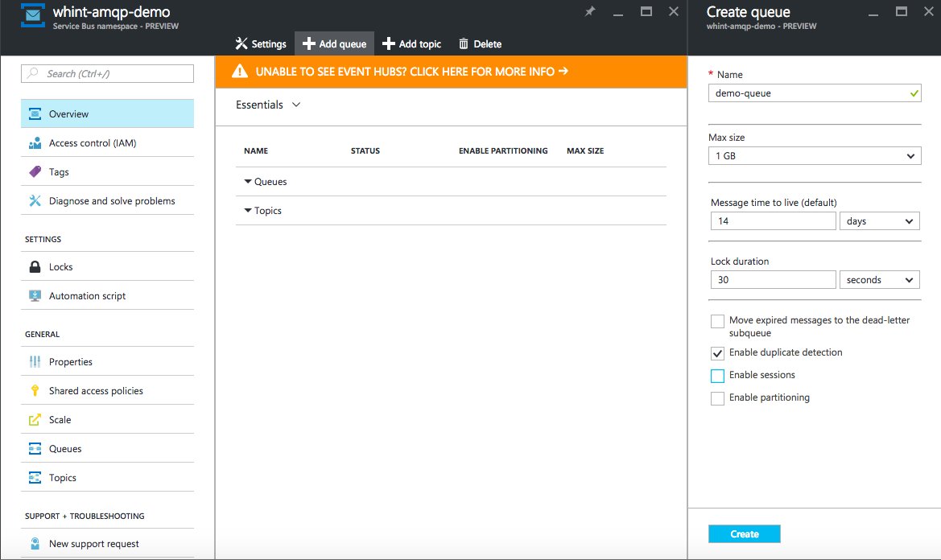Select the Tags sidebar icon
This screenshot has width=941, height=560.
coord(35,171)
